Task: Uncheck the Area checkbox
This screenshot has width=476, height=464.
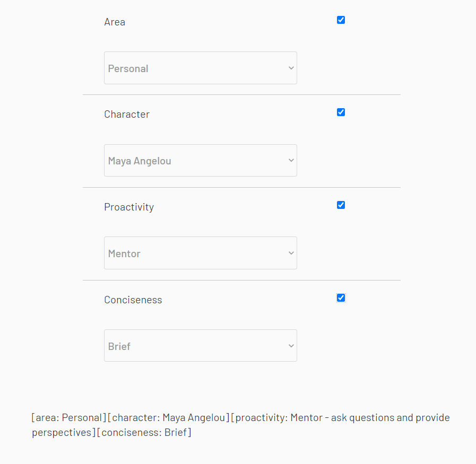Action: tap(341, 20)
